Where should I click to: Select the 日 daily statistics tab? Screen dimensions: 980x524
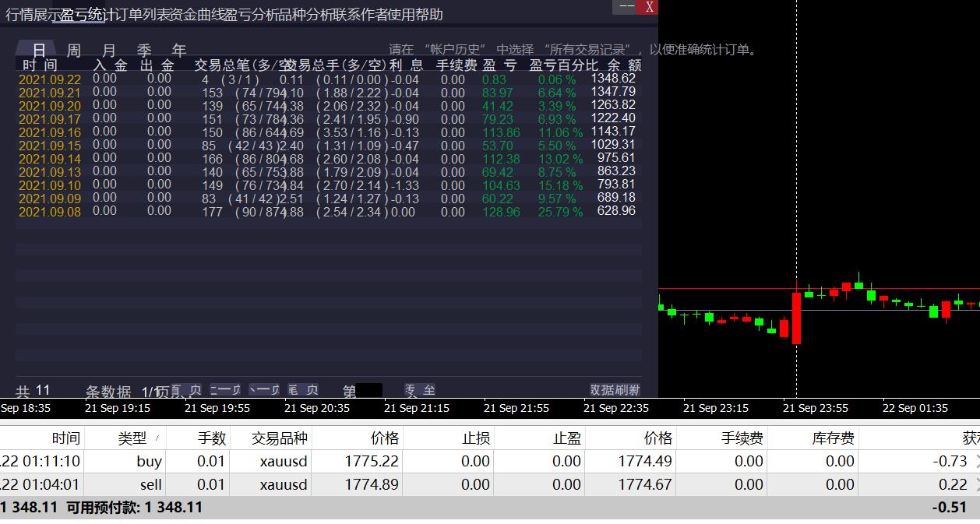point(37,49)
